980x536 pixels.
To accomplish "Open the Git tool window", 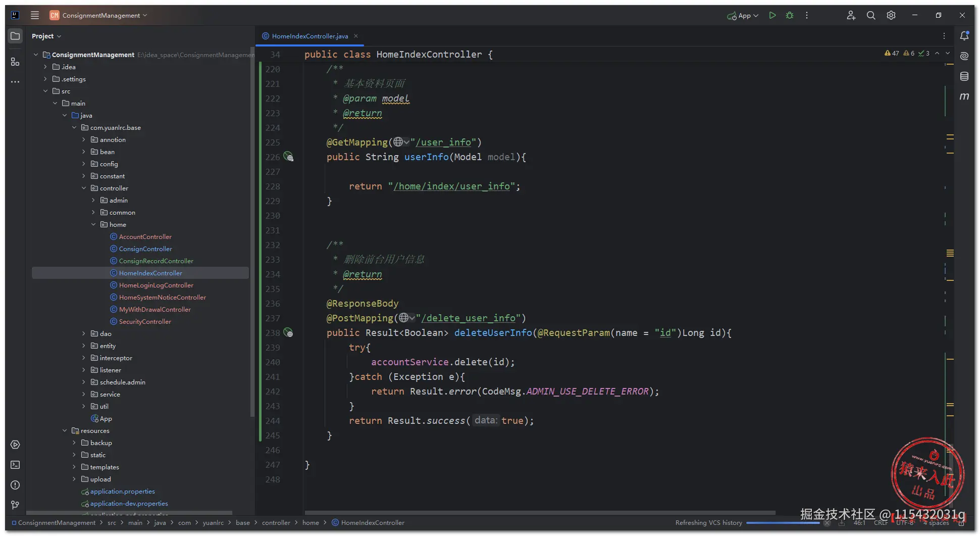I will pyautogui.click(x=15, y=505).
